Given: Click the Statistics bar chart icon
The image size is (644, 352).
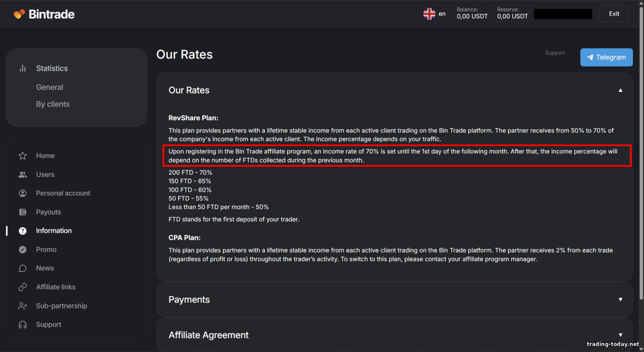Looking at the screenshot, I should (23, 68).
